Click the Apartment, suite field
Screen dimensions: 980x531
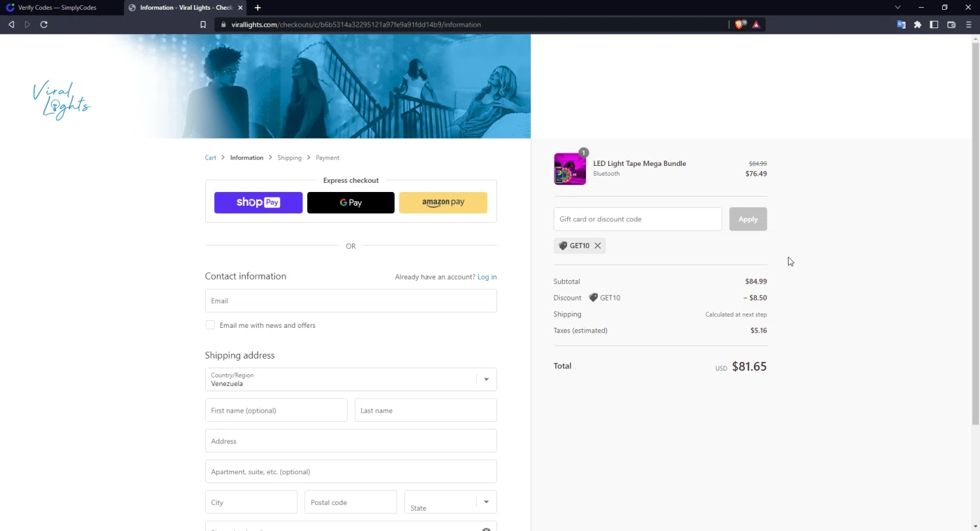point(351,472)
